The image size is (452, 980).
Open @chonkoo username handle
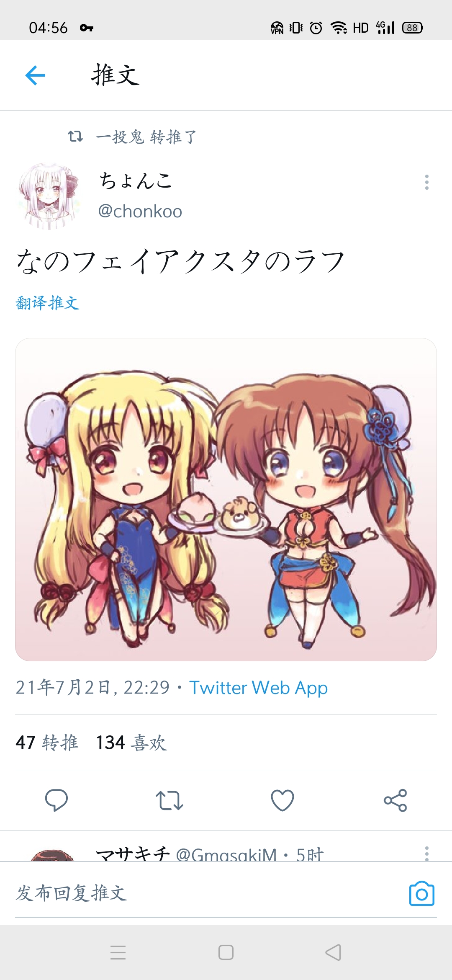140,211
